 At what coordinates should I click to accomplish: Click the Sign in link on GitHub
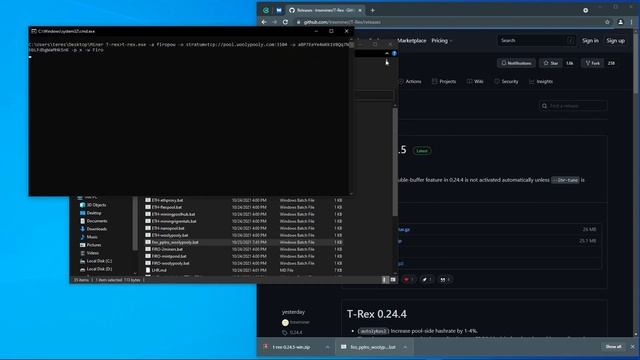coord(590,40)
